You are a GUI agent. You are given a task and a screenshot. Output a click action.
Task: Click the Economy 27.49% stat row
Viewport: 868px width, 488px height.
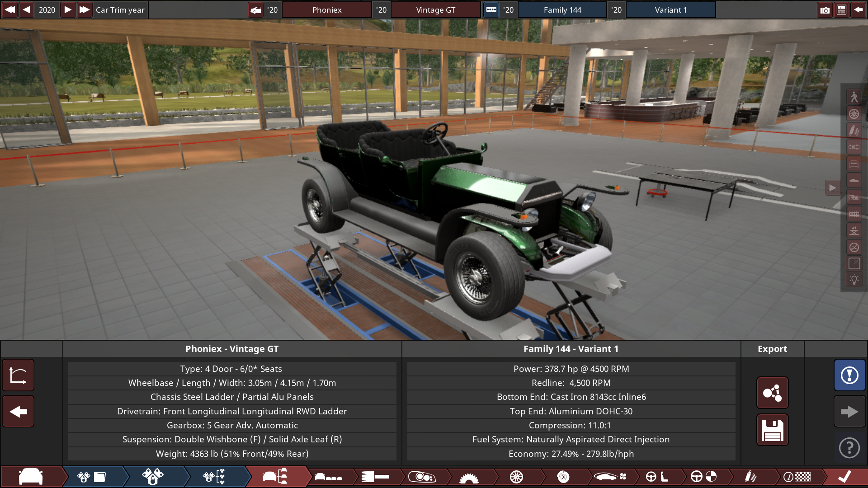click(x=571, y=454)
